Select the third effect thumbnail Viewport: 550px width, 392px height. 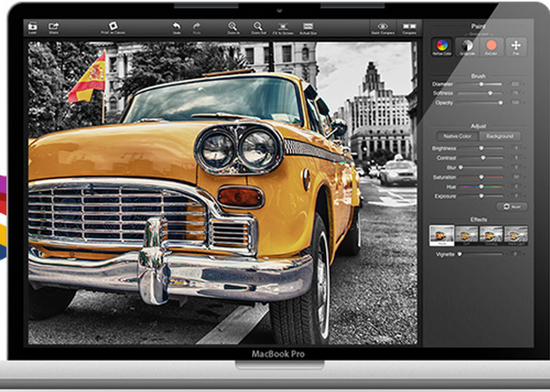[x=491, y=235]
